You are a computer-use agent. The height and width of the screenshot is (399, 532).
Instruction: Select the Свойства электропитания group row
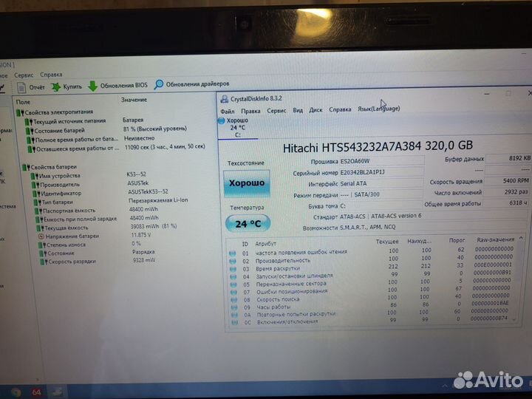point(55,112)
